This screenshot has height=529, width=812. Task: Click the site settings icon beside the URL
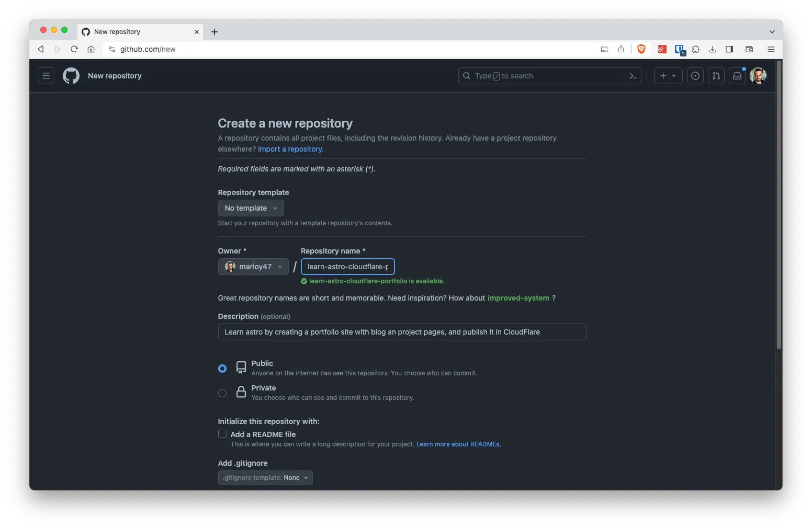[x=111, y=49]
